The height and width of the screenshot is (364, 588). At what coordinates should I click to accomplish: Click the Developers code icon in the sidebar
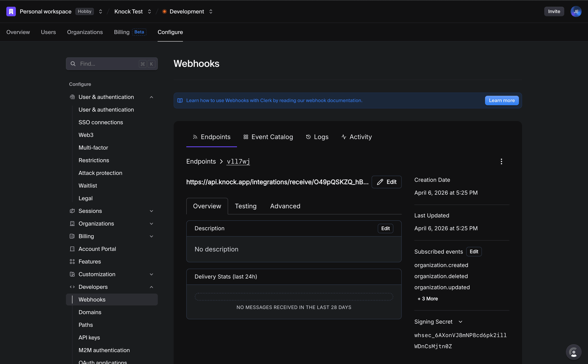pyautogui.click(x=72, y=287)
